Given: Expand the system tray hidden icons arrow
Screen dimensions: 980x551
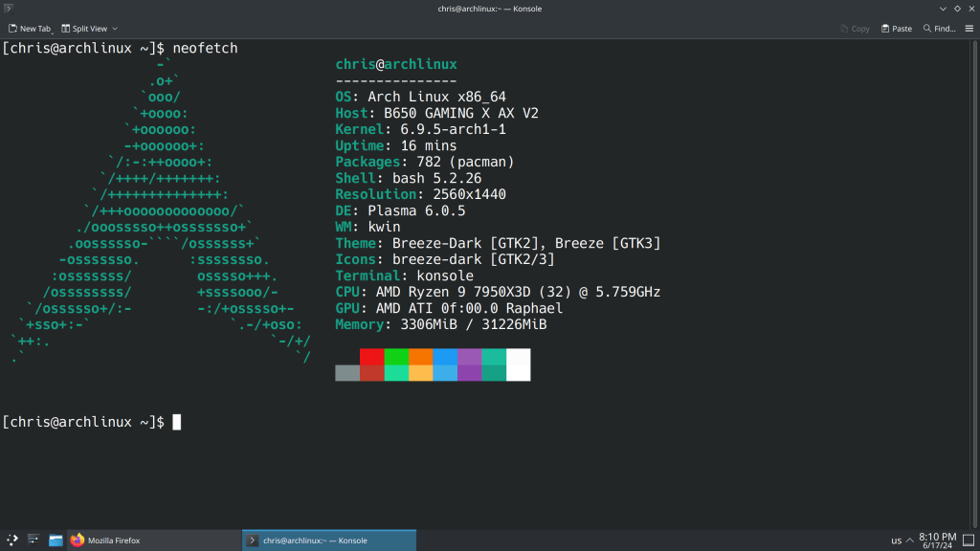Looking at the screenshot, I should pyautogui.click(x=911, y=540).
